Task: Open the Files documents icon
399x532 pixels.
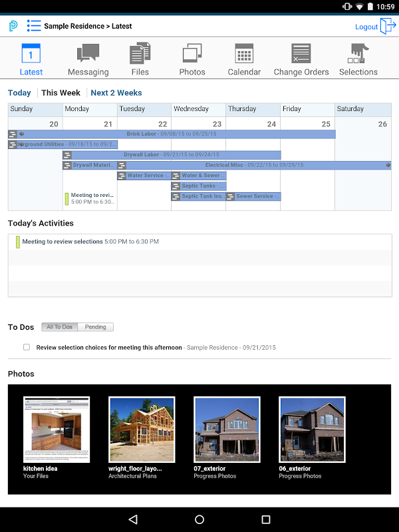Action: click(x=140, y=53)
